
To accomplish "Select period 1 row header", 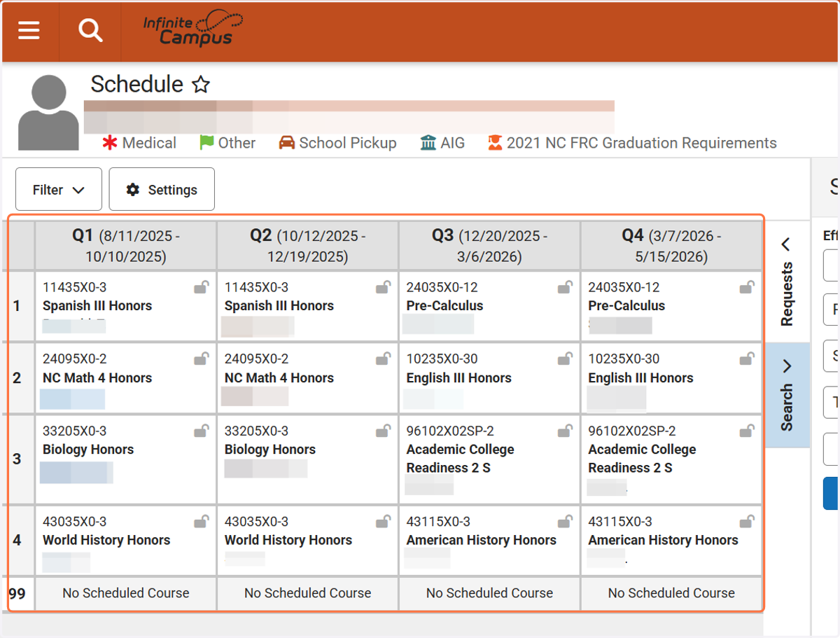I will point(18,306).
